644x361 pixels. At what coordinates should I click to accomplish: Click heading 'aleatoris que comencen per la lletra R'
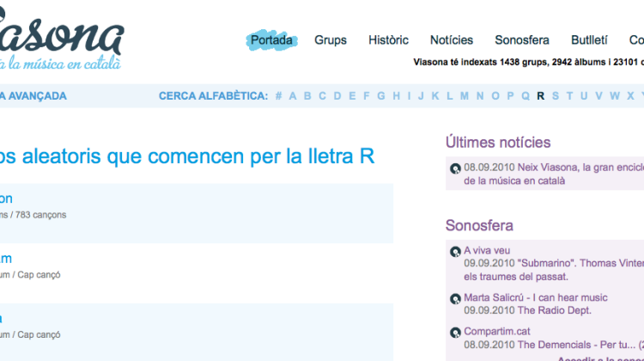pyautogui.click(x=198, y=156)
